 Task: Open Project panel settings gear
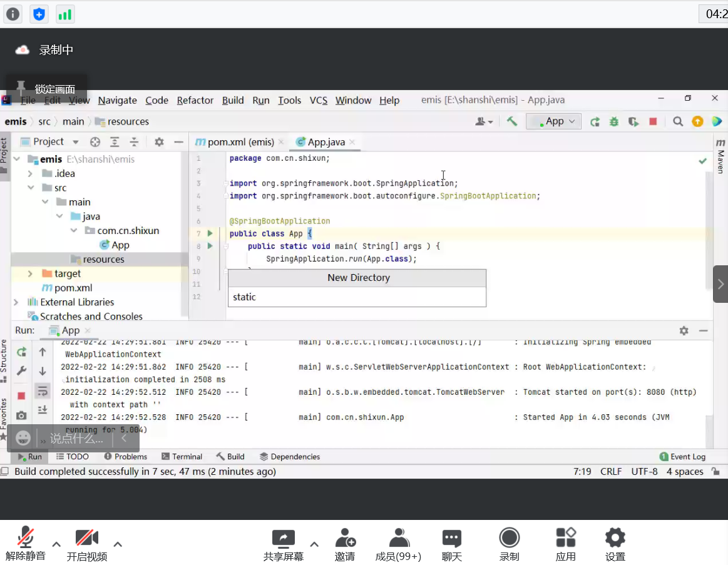pos(159,141)
